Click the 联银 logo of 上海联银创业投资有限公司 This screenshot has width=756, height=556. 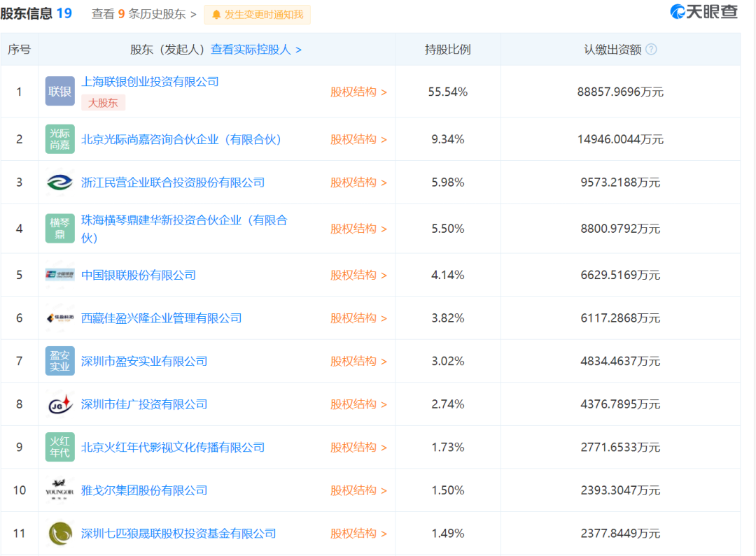point(59,91)
